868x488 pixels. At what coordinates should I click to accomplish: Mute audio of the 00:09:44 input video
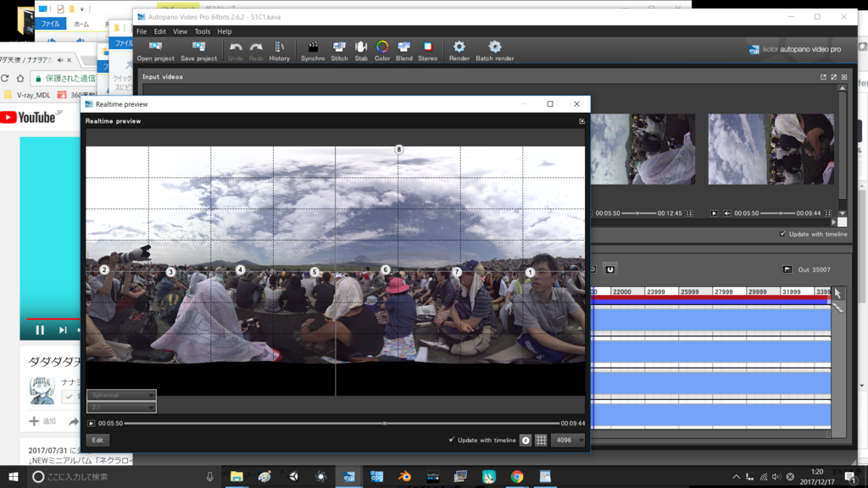726,213
